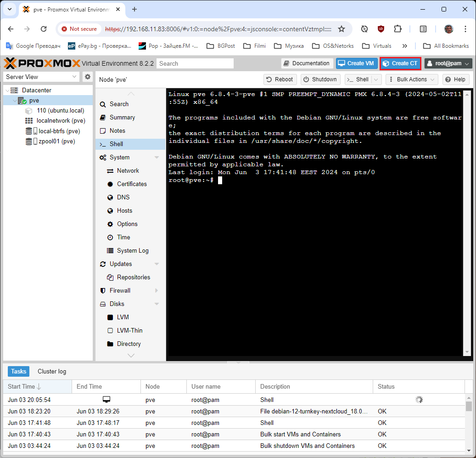Open the Bulk Actions dropdown
Screen dimensions: 476x458
[412, 79]
